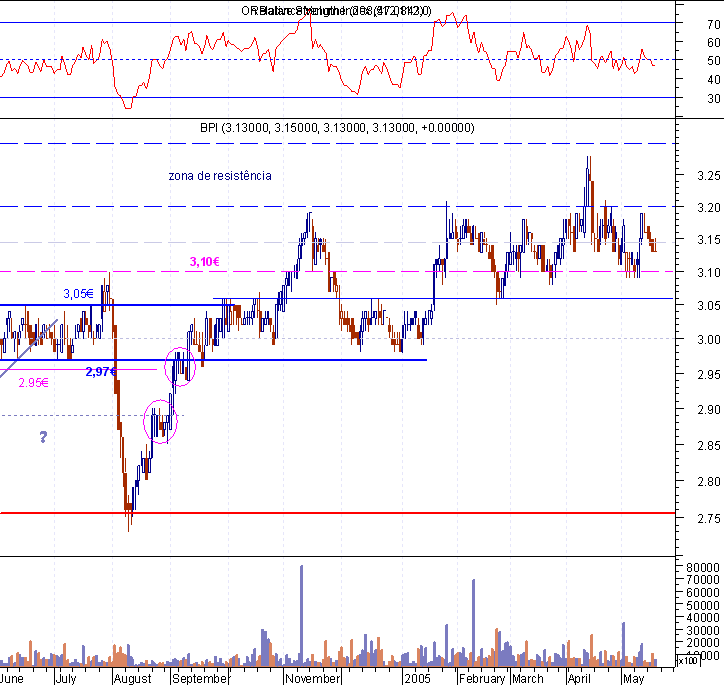Screen dimensions: 724x685
Task: Select the dashed magenta 3.10 line
Action: [338, 271]
